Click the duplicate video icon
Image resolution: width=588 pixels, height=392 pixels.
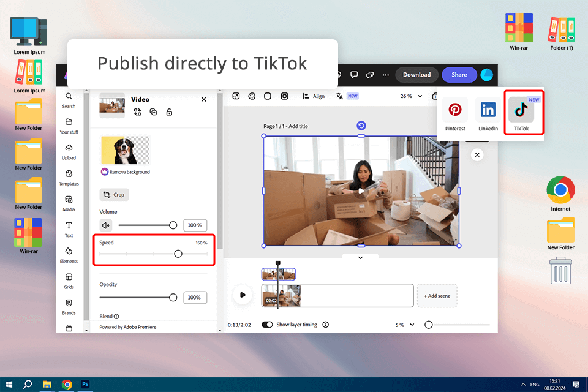point(153,112)
